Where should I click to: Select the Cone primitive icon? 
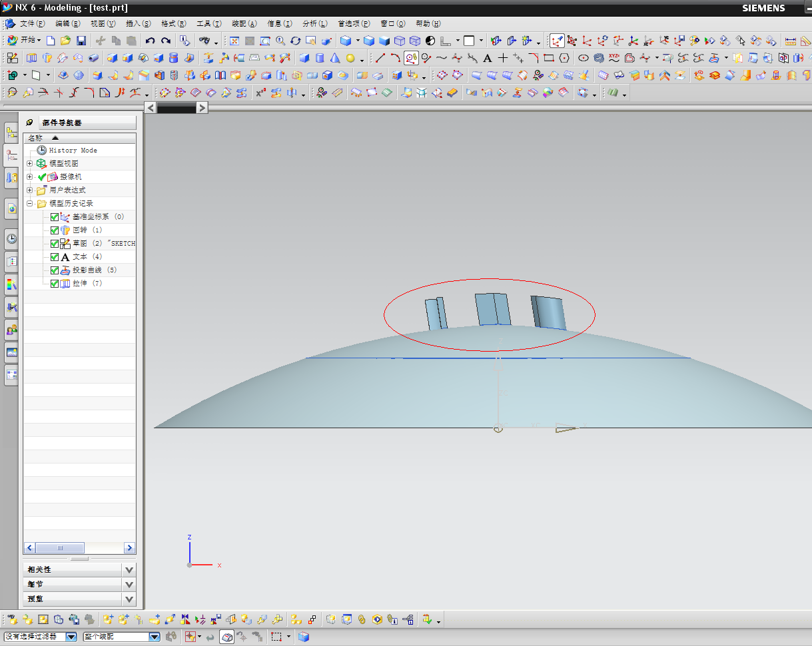tap(335, 58)
